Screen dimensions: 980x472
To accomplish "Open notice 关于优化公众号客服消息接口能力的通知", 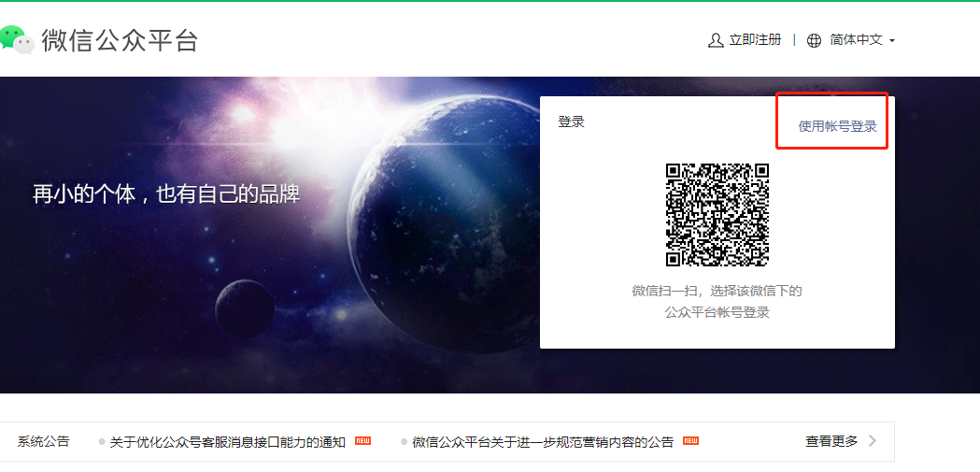I will pos(228,442).
